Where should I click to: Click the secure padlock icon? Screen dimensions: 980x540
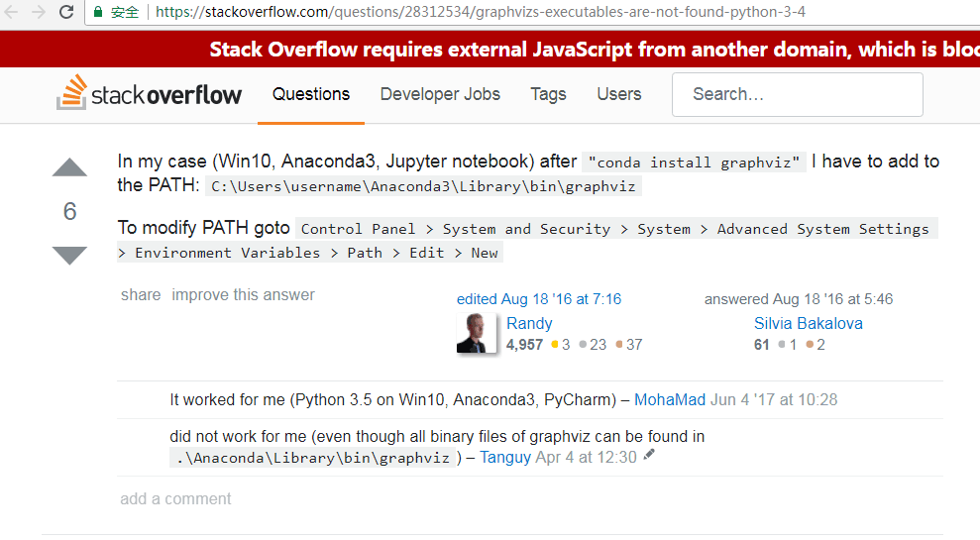click(98, 13)
